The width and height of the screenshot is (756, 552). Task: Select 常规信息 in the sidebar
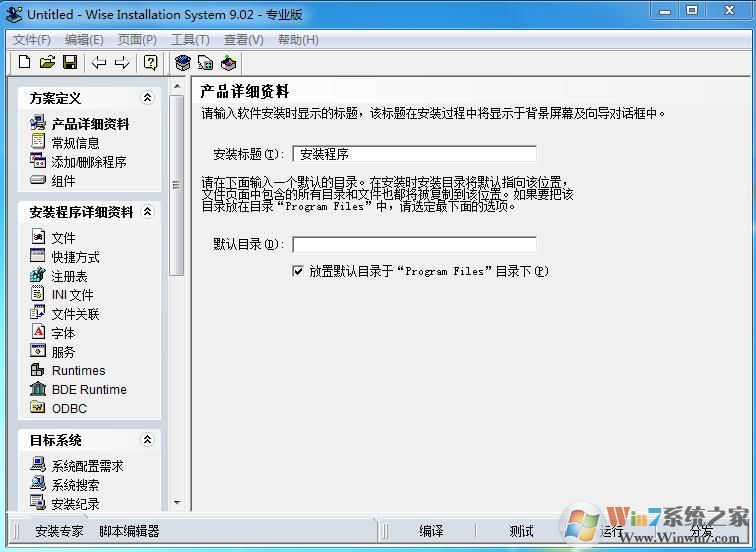click(75, 143)
